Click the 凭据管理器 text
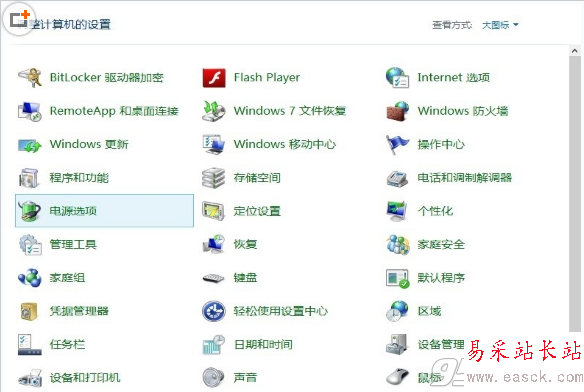 click(x=79, y=311)
